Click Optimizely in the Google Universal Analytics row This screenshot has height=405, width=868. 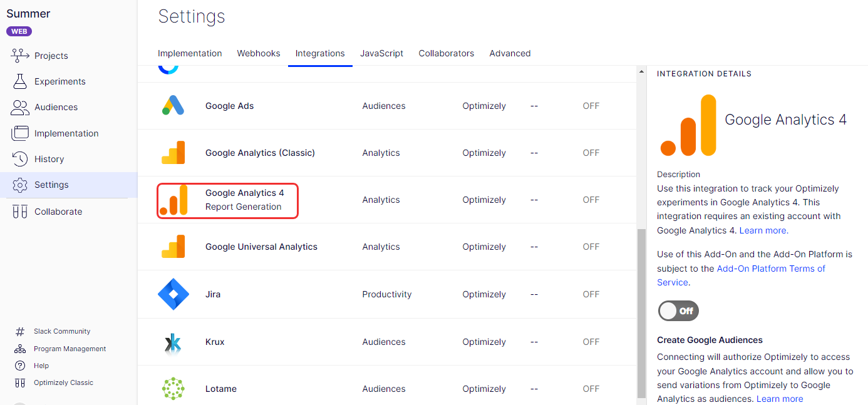coord(484,247)
